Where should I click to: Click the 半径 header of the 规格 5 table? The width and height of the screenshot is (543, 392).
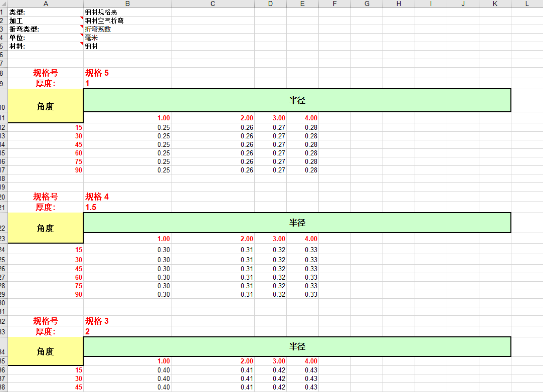point(297,100)
